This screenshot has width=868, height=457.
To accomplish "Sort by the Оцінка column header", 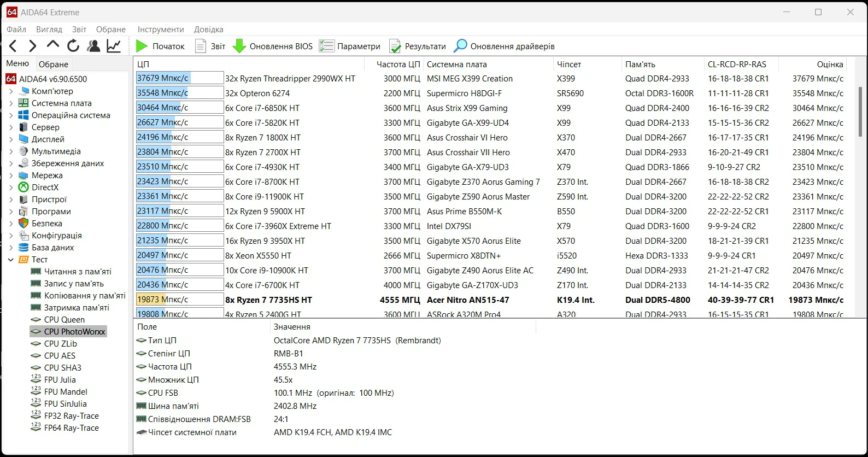I will pos(812,64).
